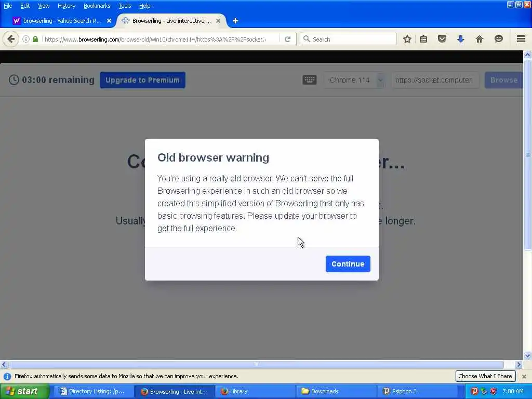The image size is (532, 399).
Task: Open the Edit menu
Action: (x=25, y=6)
